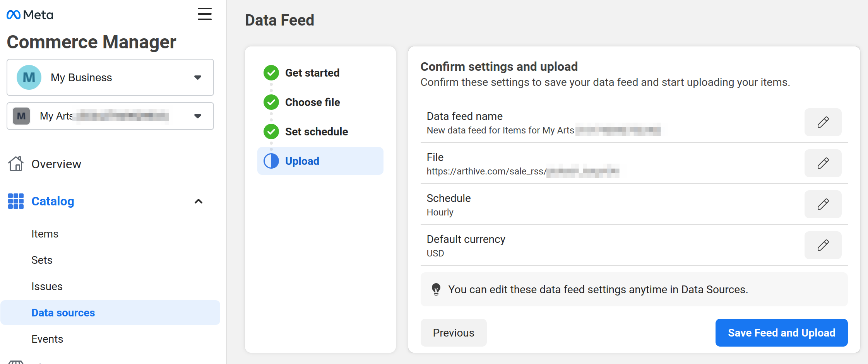Click the My Business avatar icon
Screen dimensions: 868x364
coord(29,77)
